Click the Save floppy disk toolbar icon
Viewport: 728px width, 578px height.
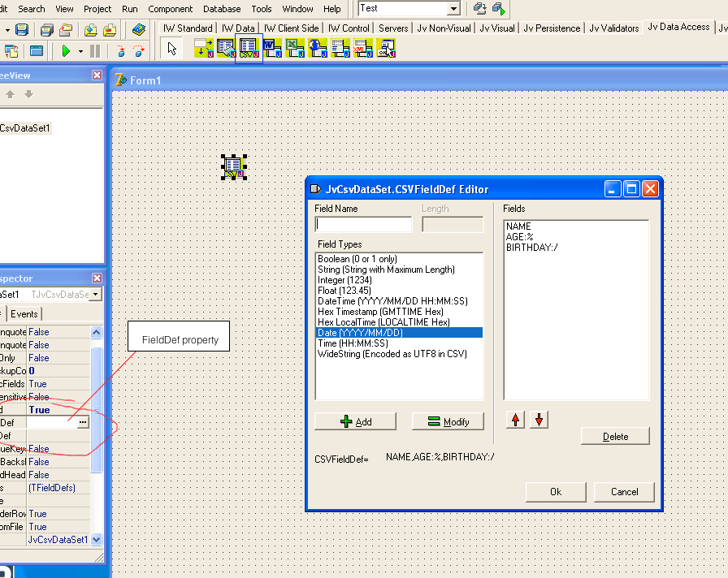point(22,30)
